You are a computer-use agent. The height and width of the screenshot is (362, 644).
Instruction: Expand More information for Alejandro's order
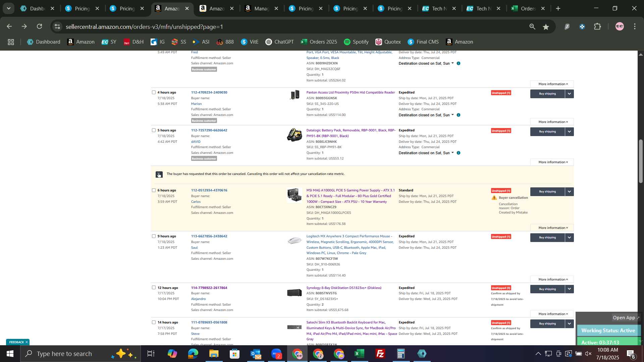coord(552,314)
